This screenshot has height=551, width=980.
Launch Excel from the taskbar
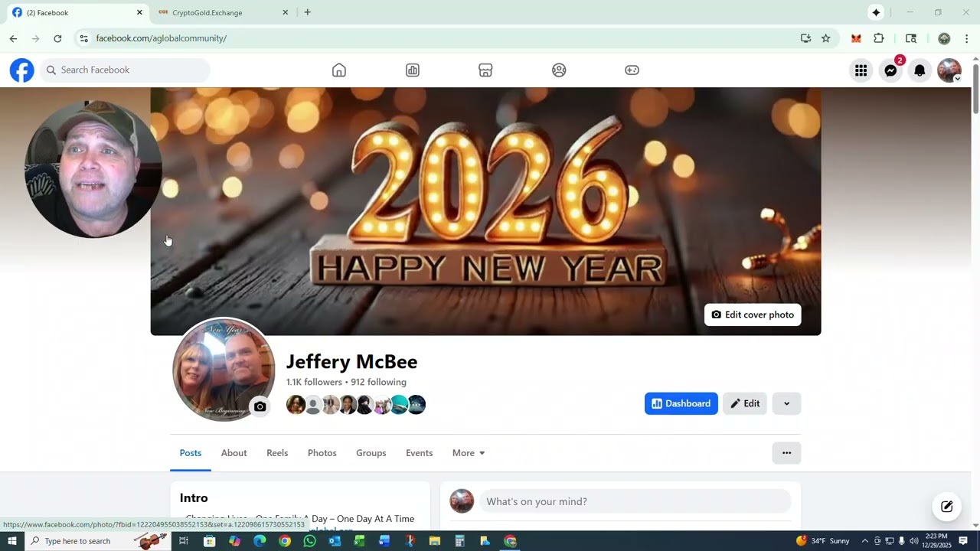click(359, 541)
